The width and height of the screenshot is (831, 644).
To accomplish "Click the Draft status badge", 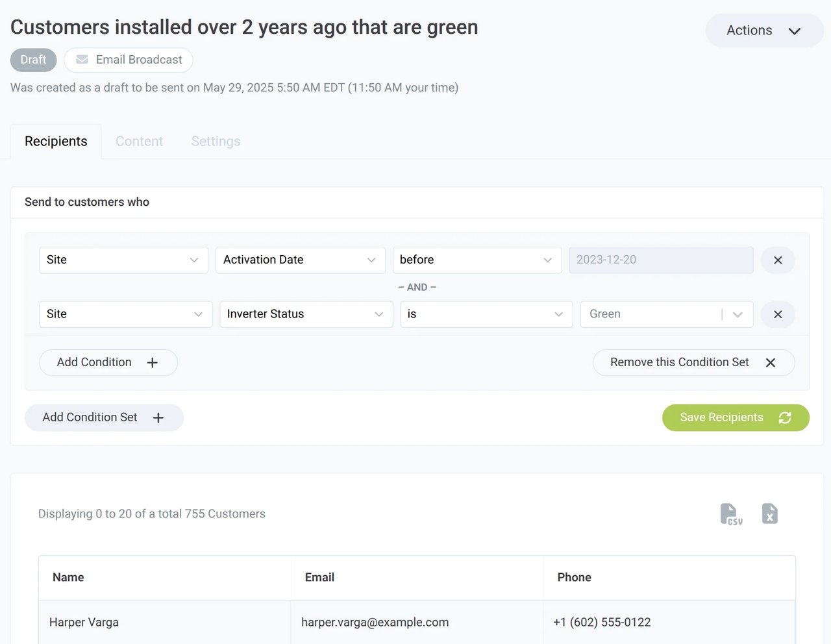I will [33, 60].
